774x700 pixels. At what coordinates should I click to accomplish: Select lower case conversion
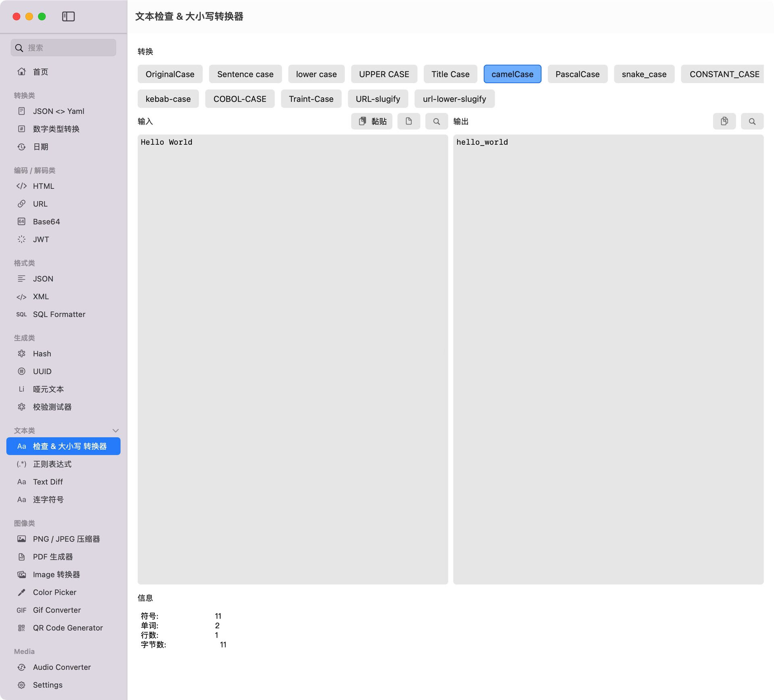pyautogui.click(x=316, y=74)
